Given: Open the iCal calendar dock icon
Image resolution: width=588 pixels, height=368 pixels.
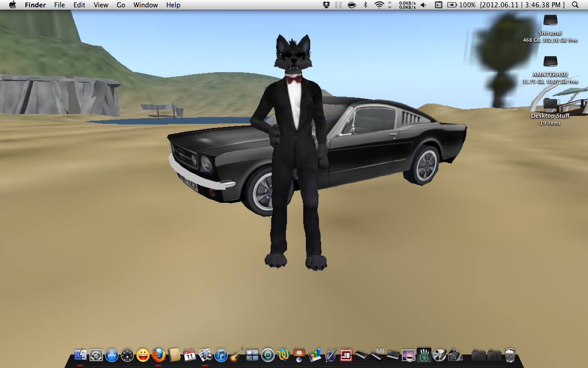Looking at the screenshot, I should pos(190,355).
